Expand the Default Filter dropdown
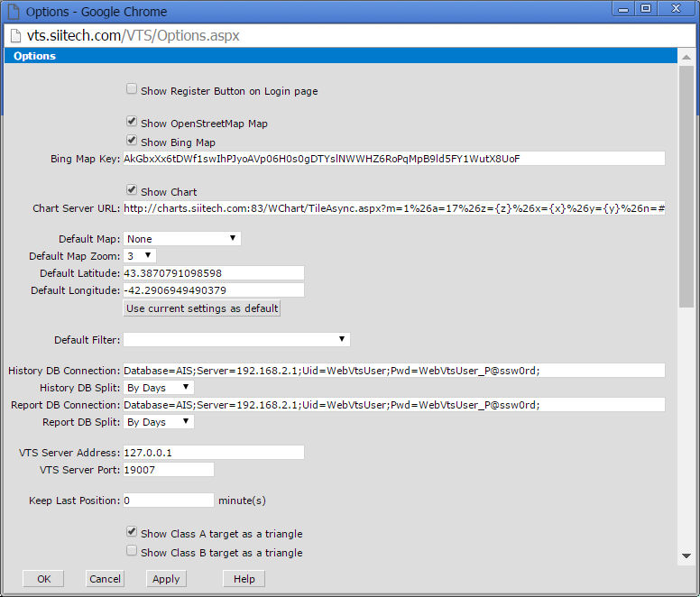The height and width of the screenshot is (597, 700). coord(236,340)
